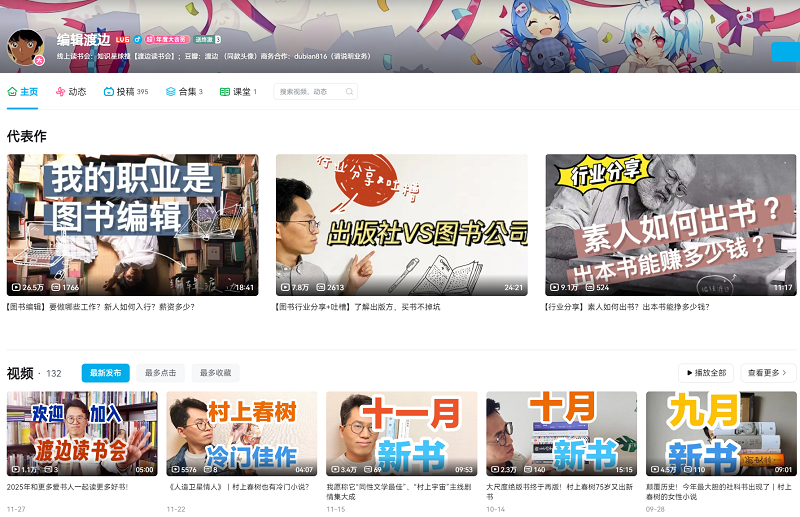Expand 查看更多 to see more videos
800x517 pixels.
pos(767,373)
